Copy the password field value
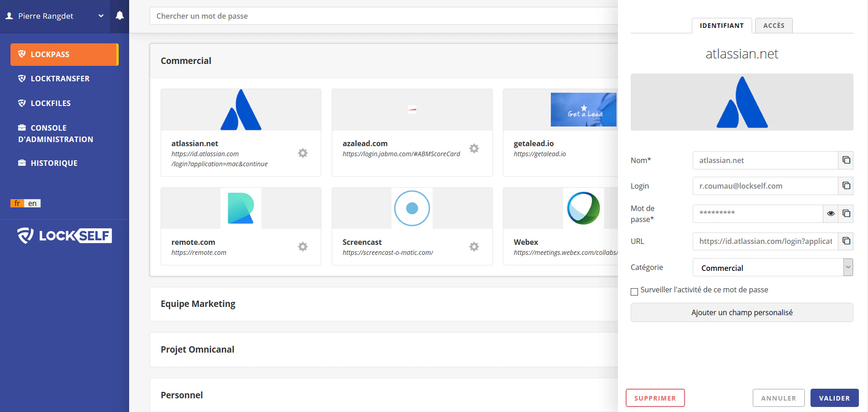Image resolution: width=868 pixels, height=412 pixels. 846,213
